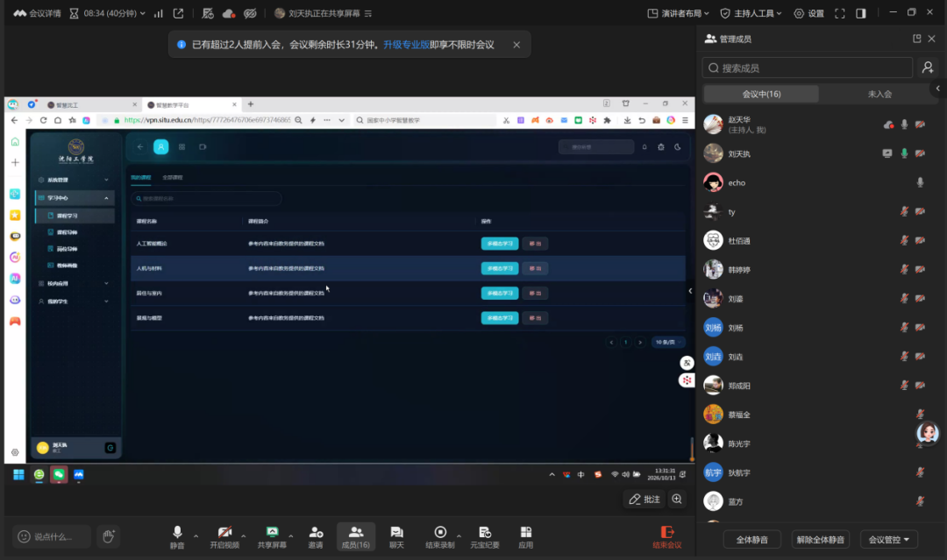Click the 说点什么... chat input
This screenshot has height=560, width=947.
click(x=52, y=536)
